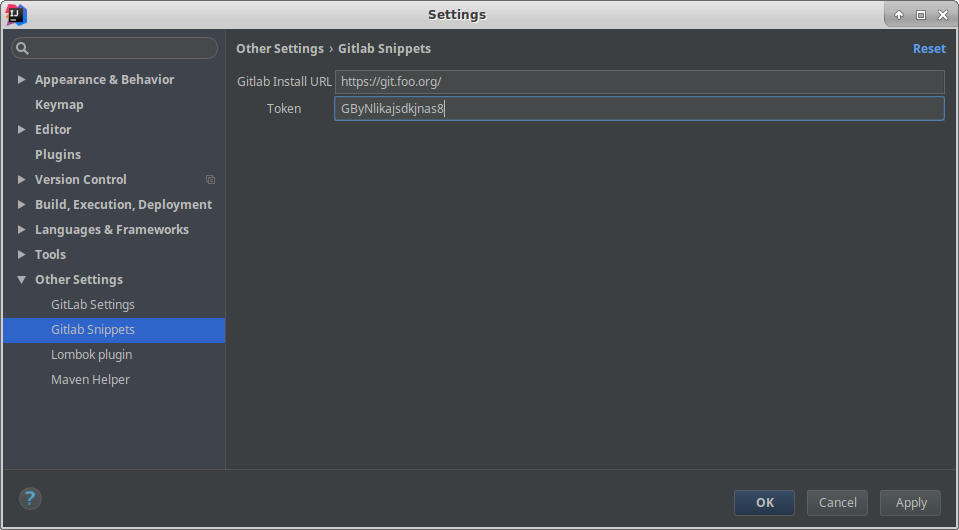959x530 pixels.
Task: Open Maven Helper settings
Action: [91, 380]
